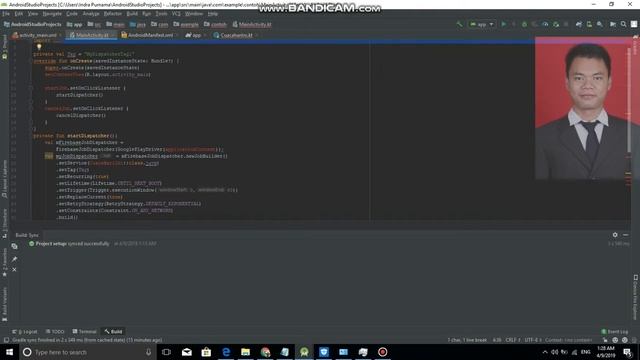Open Device File Explorer side tab

coord(635,297)
